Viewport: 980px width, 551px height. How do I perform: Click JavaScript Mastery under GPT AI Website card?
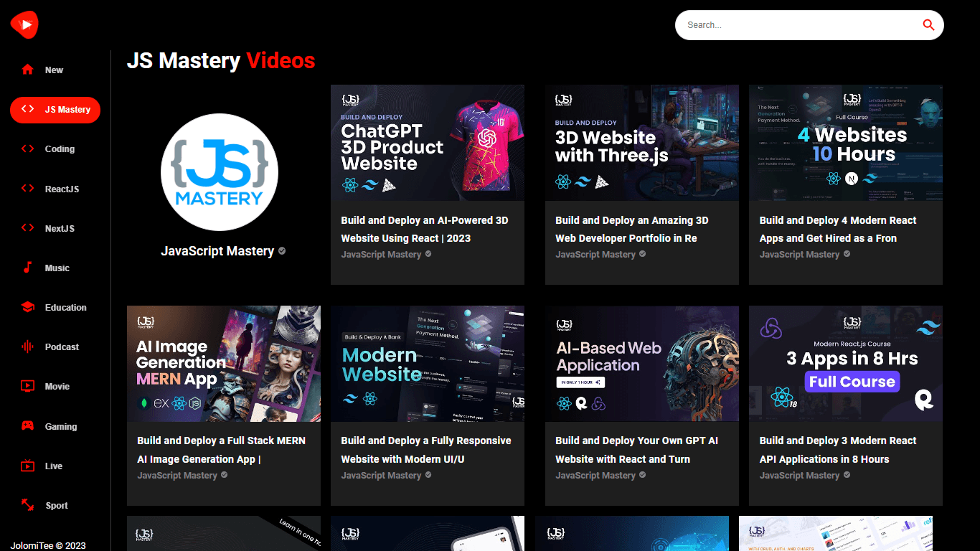(x=595, y=476)
